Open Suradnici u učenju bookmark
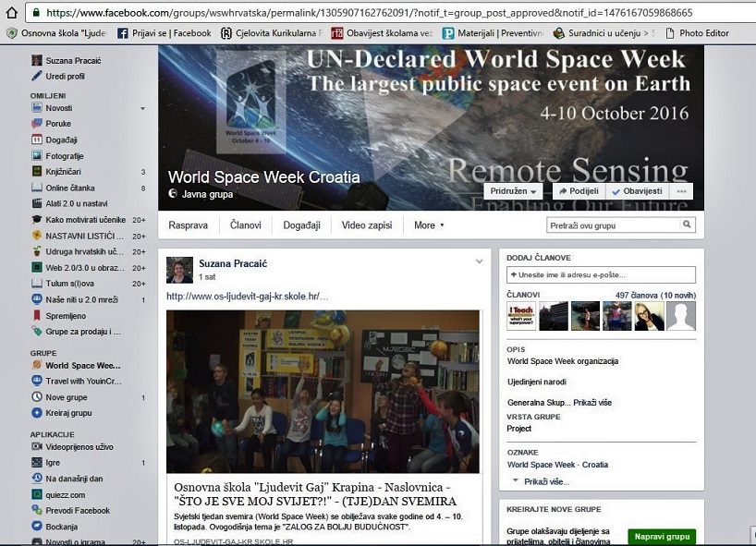The height and width of the screenshot is (546, 756). tap(604, 32)
